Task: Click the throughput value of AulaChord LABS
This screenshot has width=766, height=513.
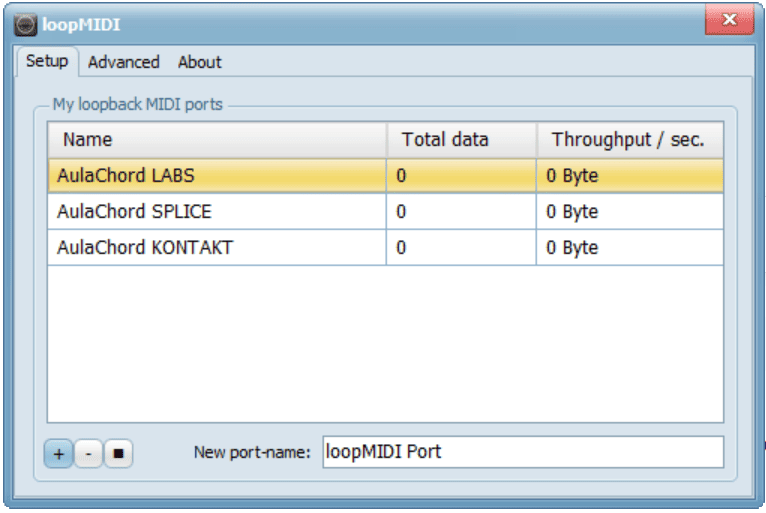Action: pos(628,176)
